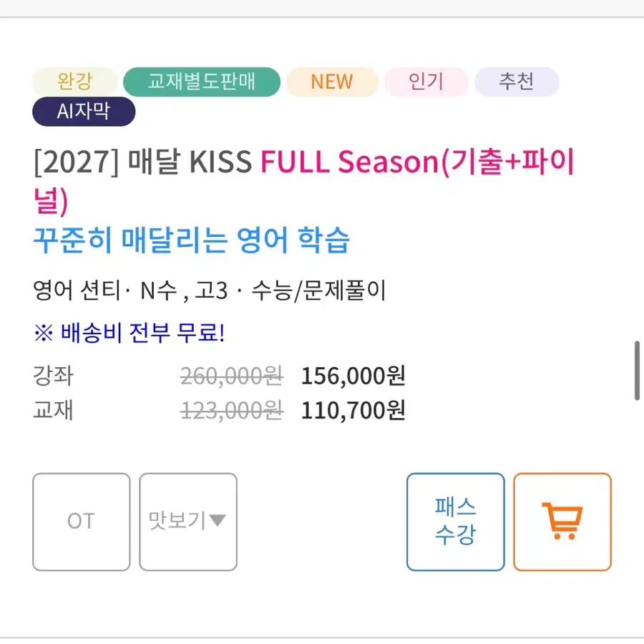Viewport: 644px width, 644px height.
Task: Add course to shopping cart icon
Action: pos(562,522)
